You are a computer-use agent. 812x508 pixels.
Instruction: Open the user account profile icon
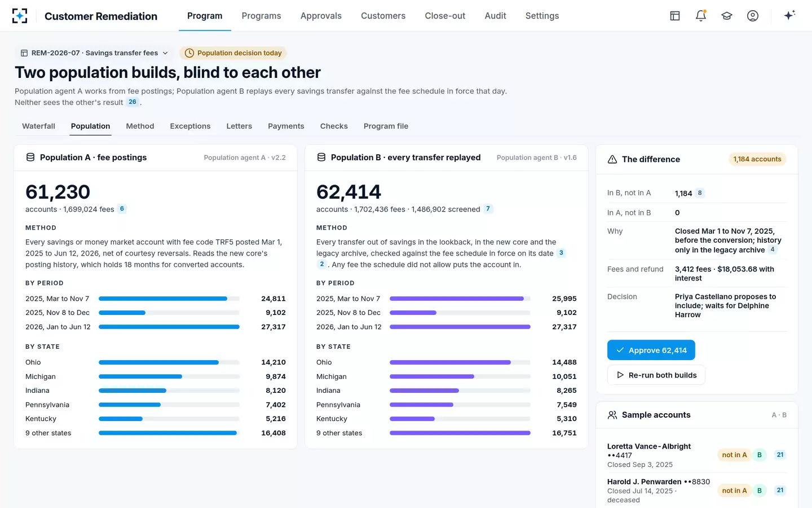(753, 16)
